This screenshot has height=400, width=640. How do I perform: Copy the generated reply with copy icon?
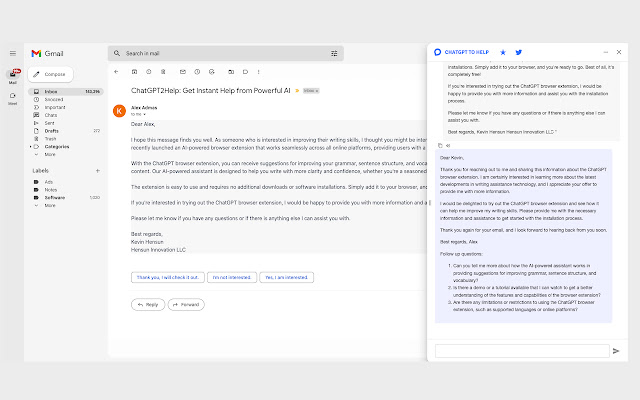pos(440,145)
